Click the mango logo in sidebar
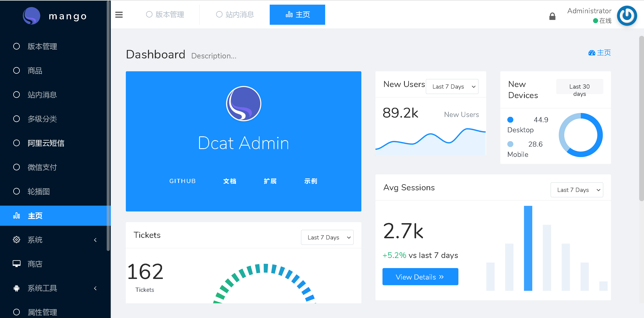 31,16
